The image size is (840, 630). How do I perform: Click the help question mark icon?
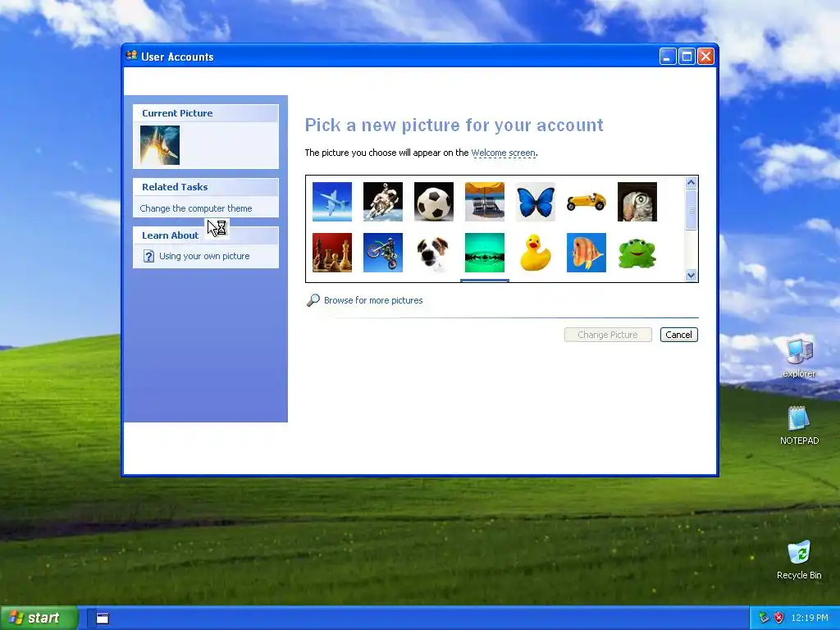[x=149, y=256]
